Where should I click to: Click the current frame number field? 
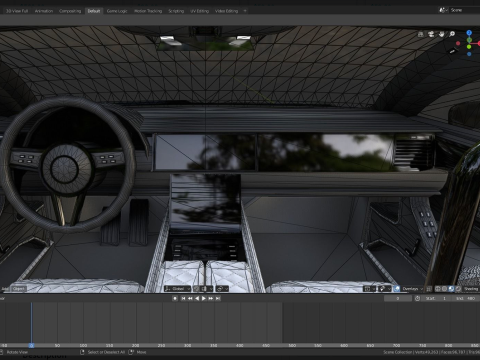click(398, 298)
